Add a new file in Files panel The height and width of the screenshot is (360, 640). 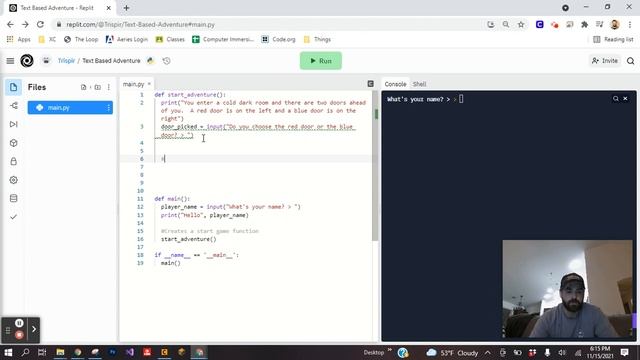pyautogui.click(x=84, y=87)
